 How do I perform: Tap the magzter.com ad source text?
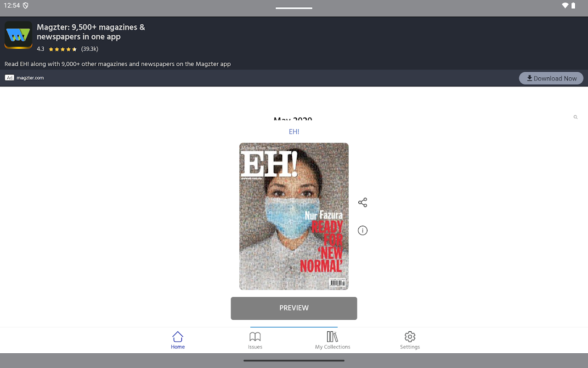coord(30,78)
